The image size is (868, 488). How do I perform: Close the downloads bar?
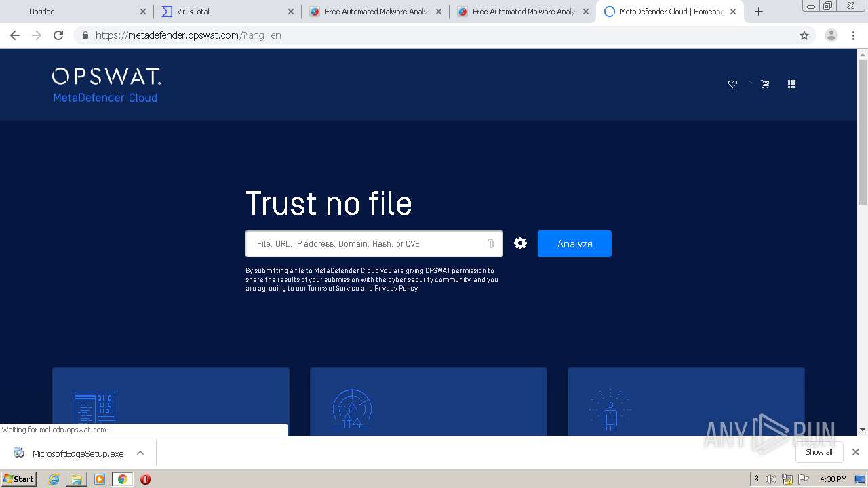coord(856,452)
